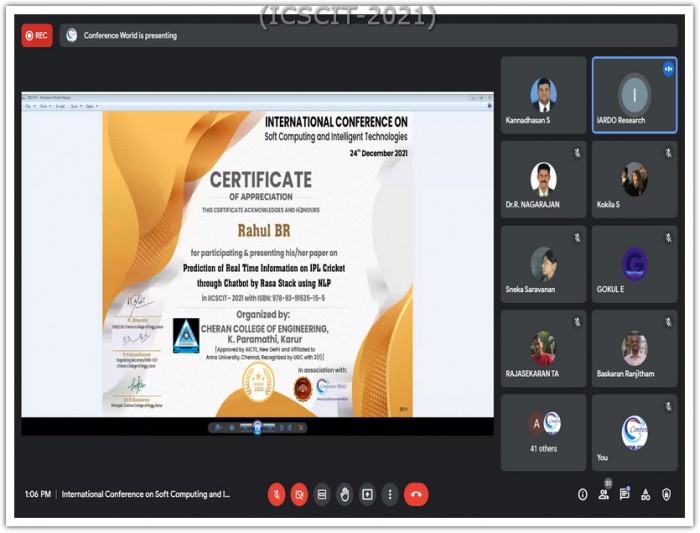
Task: Open the meeting details info icon
Action: click(582, 494)
